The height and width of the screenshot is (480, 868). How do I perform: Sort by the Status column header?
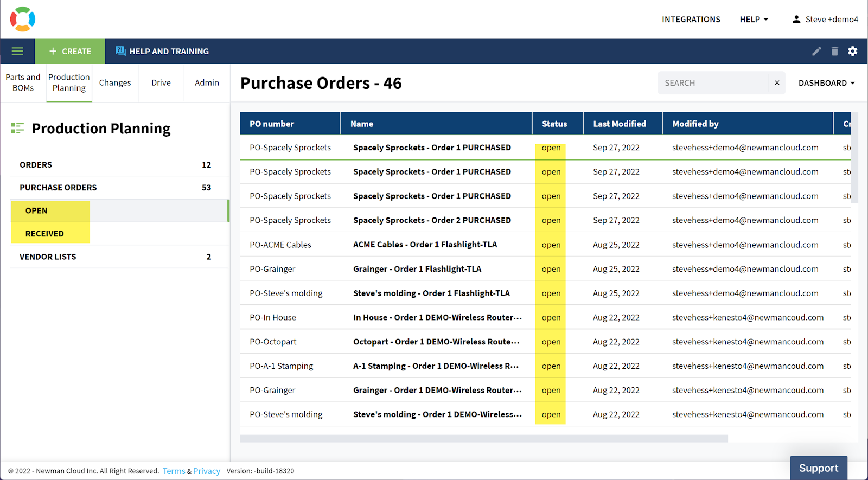click(x=558, y=124)
